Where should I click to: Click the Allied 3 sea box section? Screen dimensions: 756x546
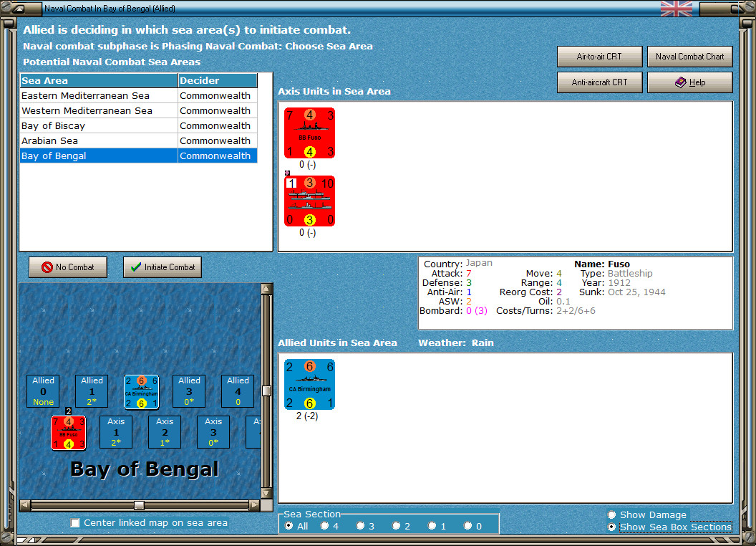(x=189, y=391)
